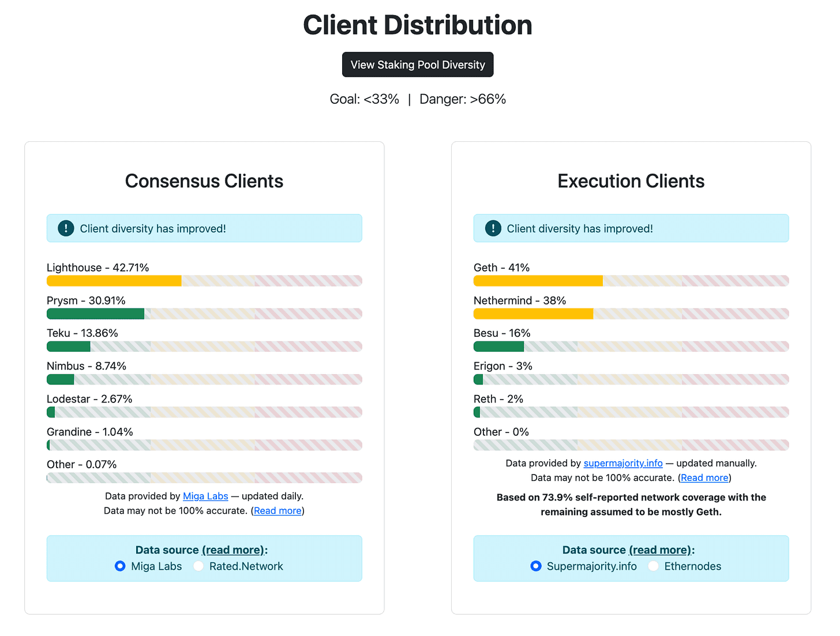Screen dimensions: 840x636
Task: Click the Besu 16% progress bar
Action: 498,347
